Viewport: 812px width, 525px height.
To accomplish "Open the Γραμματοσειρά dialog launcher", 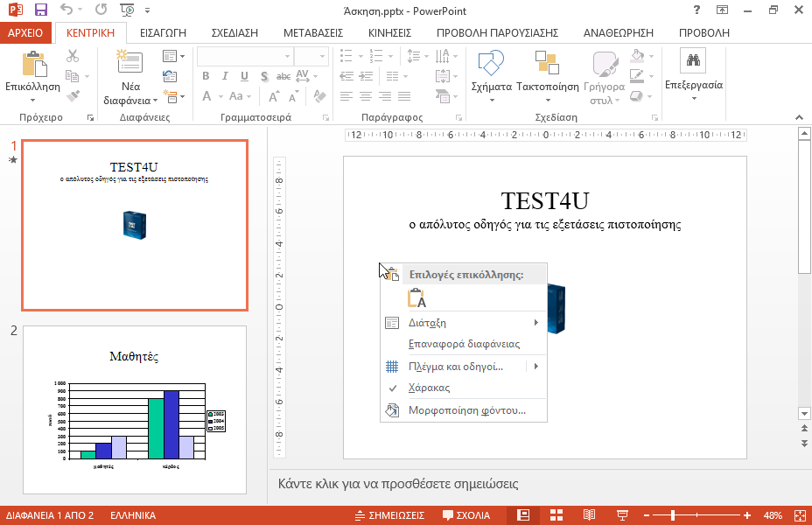I will 325,118.
